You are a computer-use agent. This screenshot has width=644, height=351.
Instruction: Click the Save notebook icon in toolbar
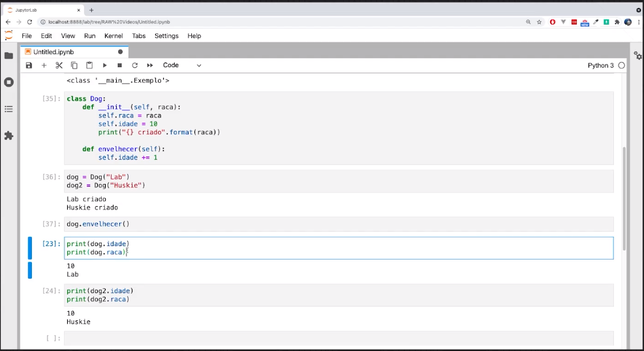click(x=29, y=65)
